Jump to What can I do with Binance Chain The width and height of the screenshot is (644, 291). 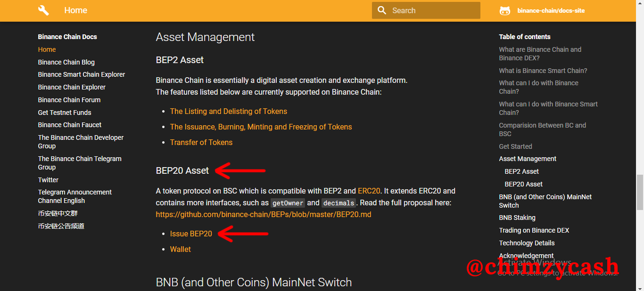pos(539,87)
